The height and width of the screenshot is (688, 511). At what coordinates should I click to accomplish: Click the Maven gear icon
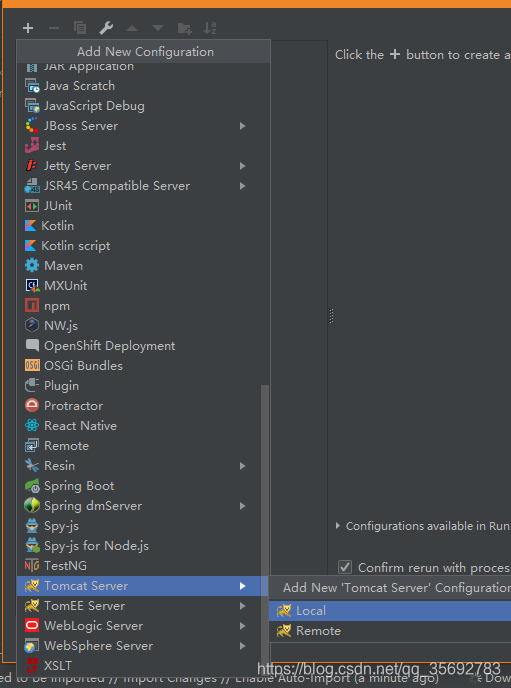point(32,265)
